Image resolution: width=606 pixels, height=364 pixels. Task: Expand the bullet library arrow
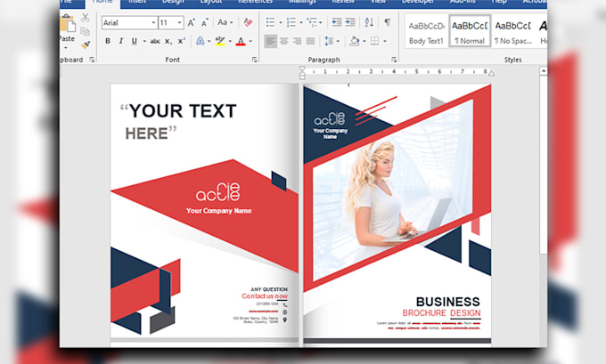(280, 23)
